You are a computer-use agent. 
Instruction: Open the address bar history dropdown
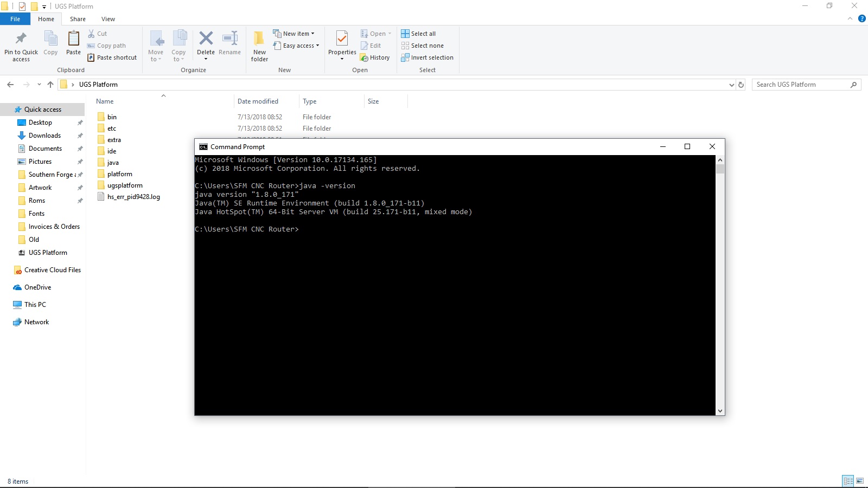731,85
